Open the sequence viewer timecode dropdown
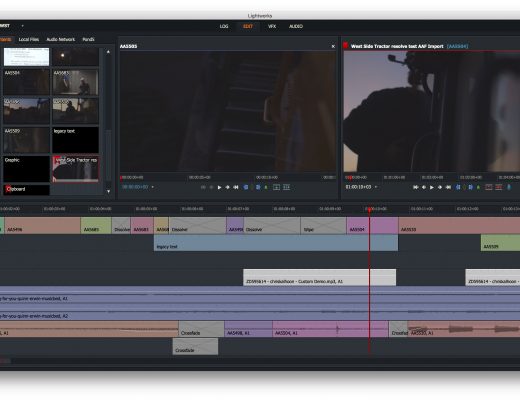This screenshot has width=520, height=400. point(376,187)
